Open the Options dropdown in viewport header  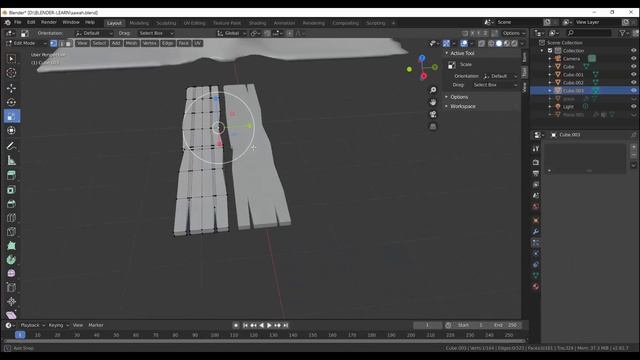click(513, 33)
